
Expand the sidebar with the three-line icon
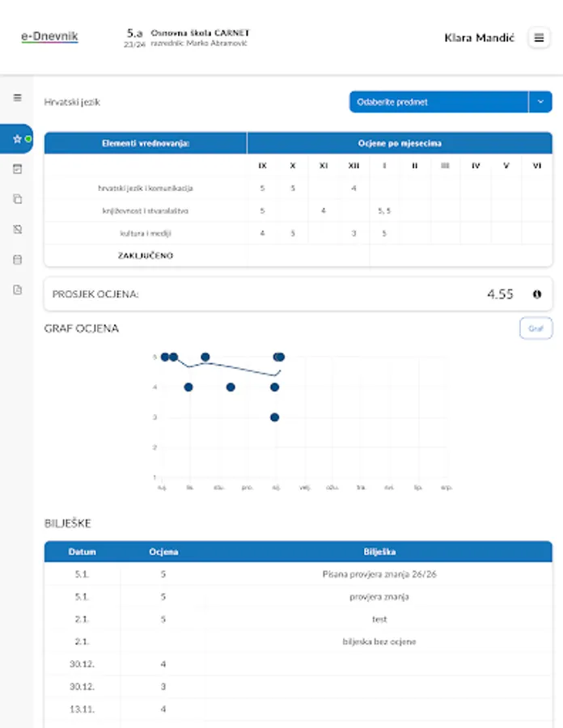[18, 98]
